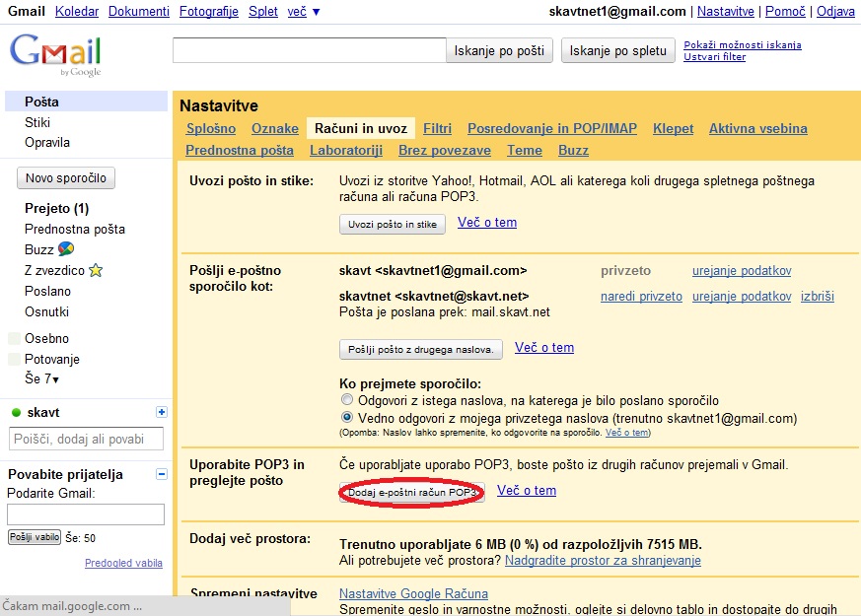The width and height of the screenshot is (861, 616).
Task: Open Prednostna pošta in the sidebar
Action: (75, 229)
